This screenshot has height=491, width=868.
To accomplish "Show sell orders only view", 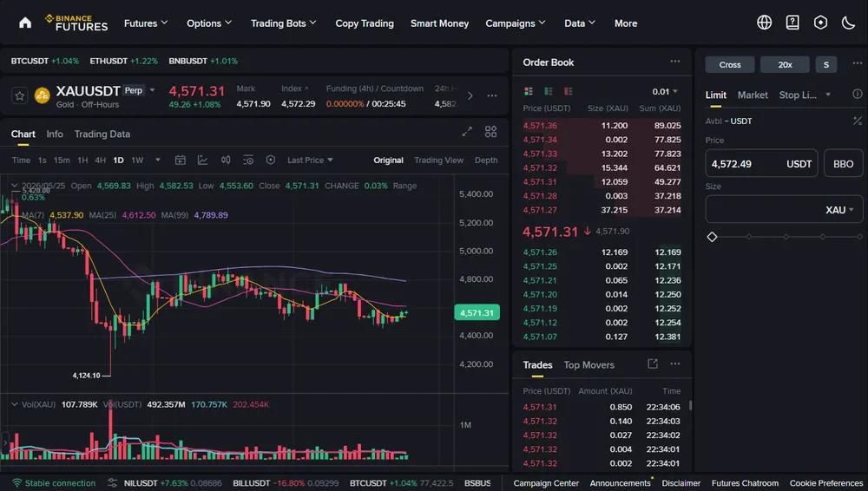I will pos(568,91).
